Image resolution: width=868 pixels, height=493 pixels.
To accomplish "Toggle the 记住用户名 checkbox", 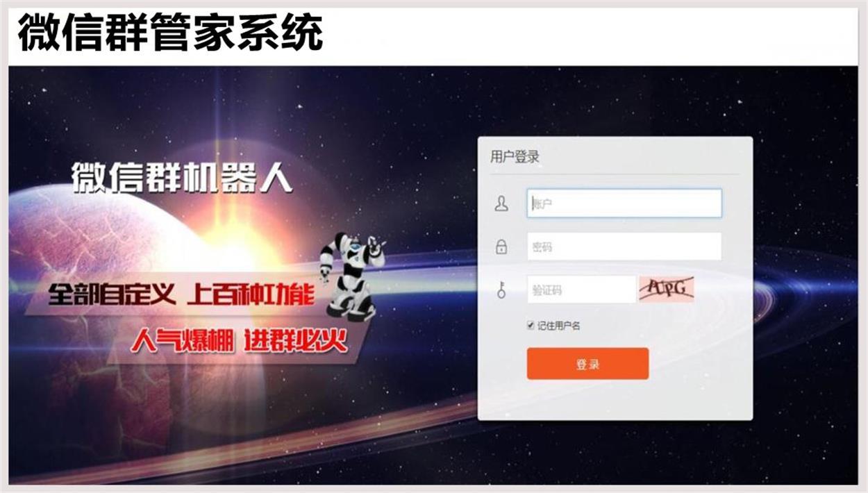I will (531, 325).
